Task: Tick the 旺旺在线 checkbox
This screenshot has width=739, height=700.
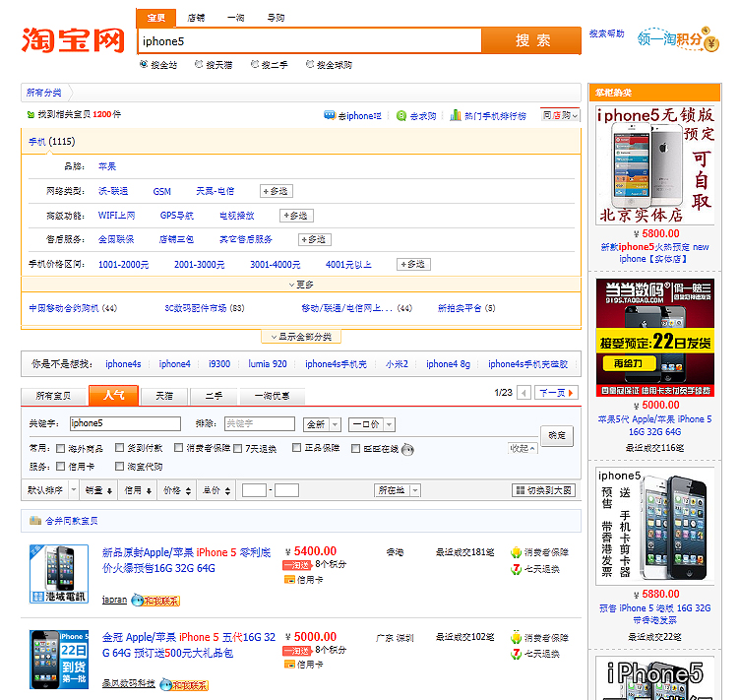Action: (356, 448)
